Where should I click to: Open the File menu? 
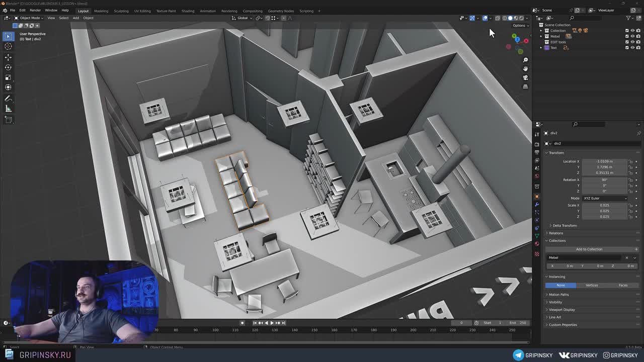click(13, 11)
